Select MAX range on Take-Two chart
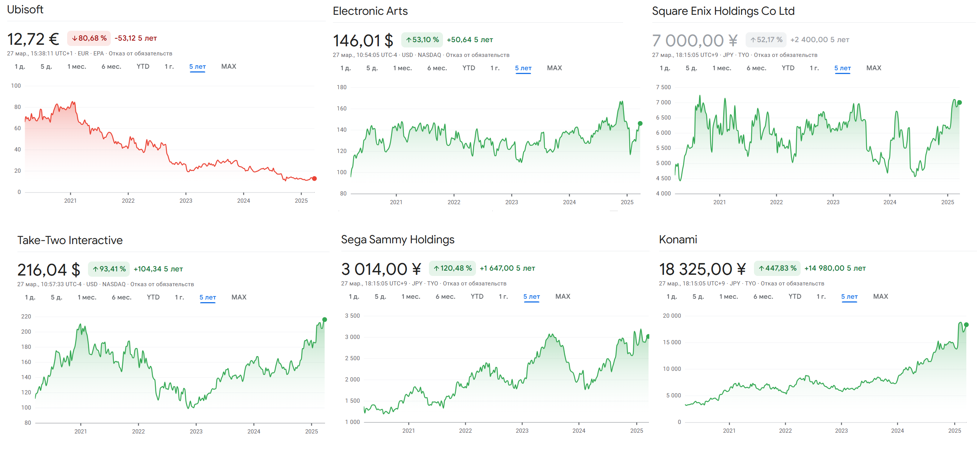Viewport: 980px width, 457px height. point(239,297)
